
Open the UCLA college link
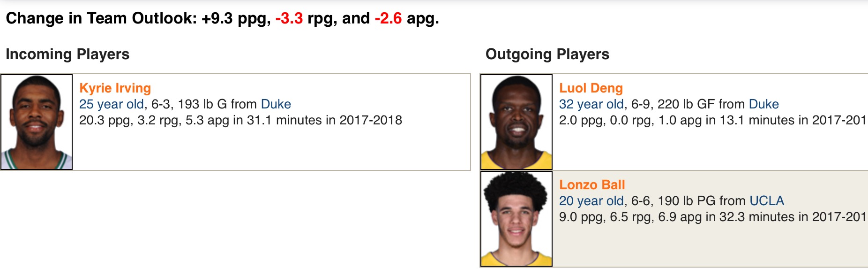pos(767,201)
